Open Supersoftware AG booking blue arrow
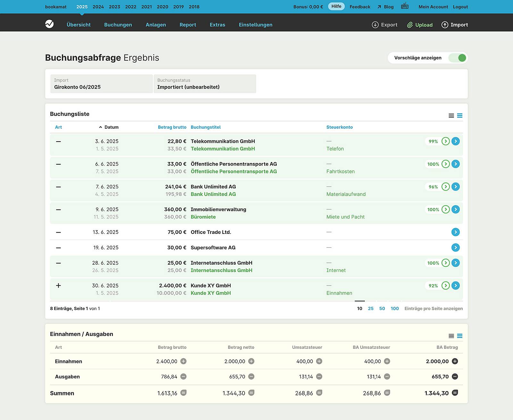513x420 pixels. click(x=456, y=247)
